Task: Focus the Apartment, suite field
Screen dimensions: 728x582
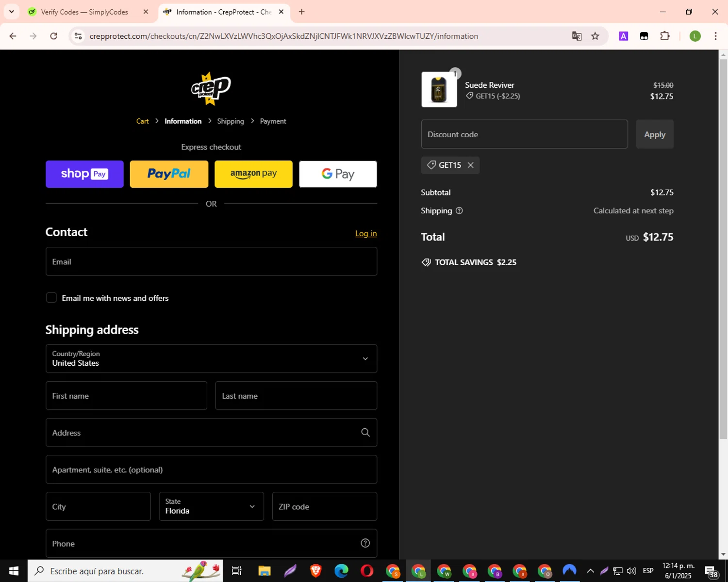Action: (211, 469)
